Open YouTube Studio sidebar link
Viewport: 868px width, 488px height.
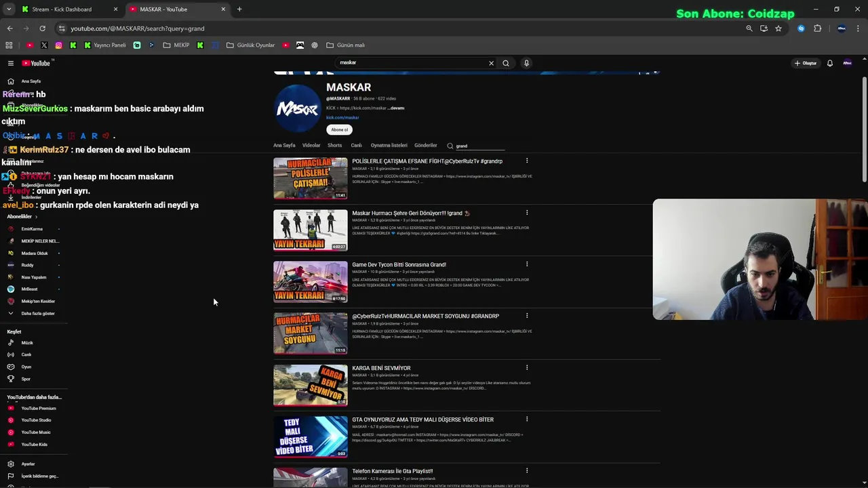click(36, 420)
